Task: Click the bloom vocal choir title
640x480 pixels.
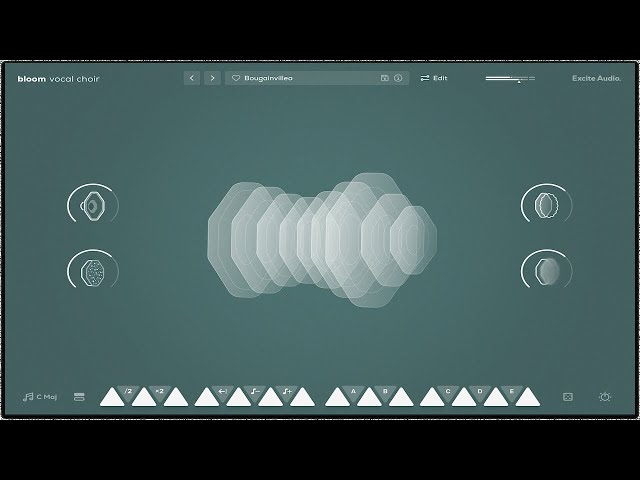Action: (58, 79)
